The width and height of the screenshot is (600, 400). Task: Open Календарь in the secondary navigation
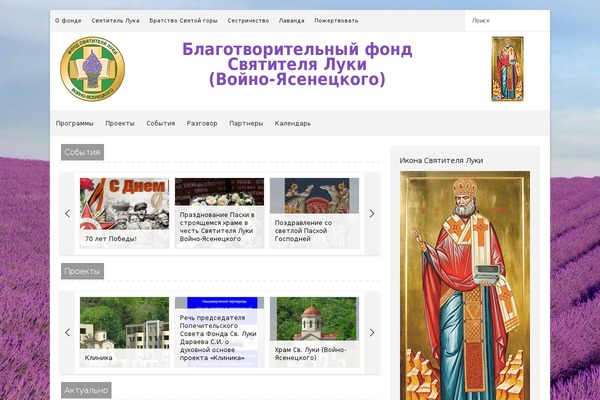293,123
